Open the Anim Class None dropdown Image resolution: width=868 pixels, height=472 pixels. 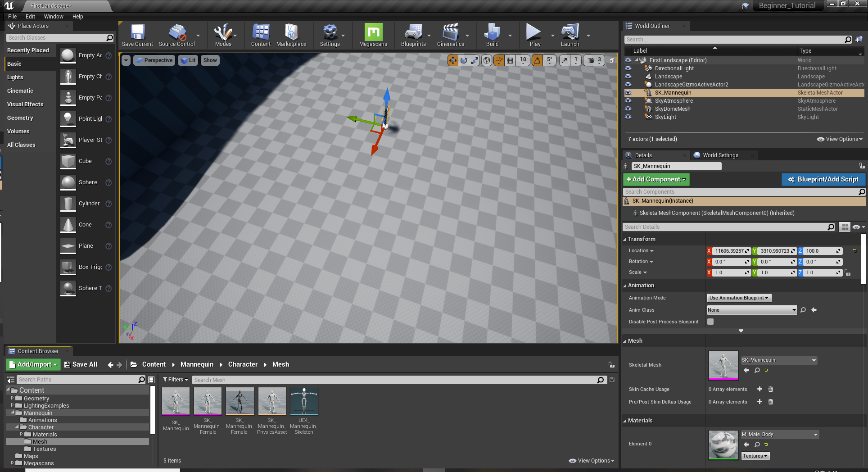752,310
